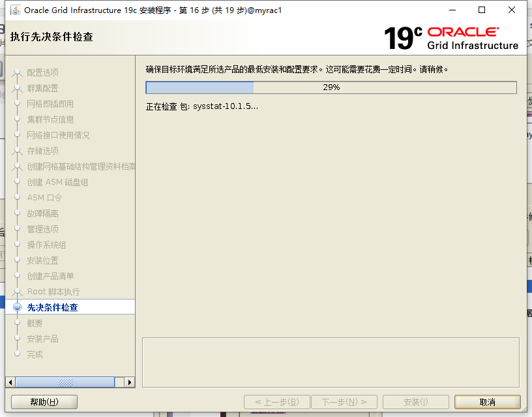This screenshot has width=532, height=417.
Task: Click the sysstat-10.1.5 checking status text
Action: [202, 106]
